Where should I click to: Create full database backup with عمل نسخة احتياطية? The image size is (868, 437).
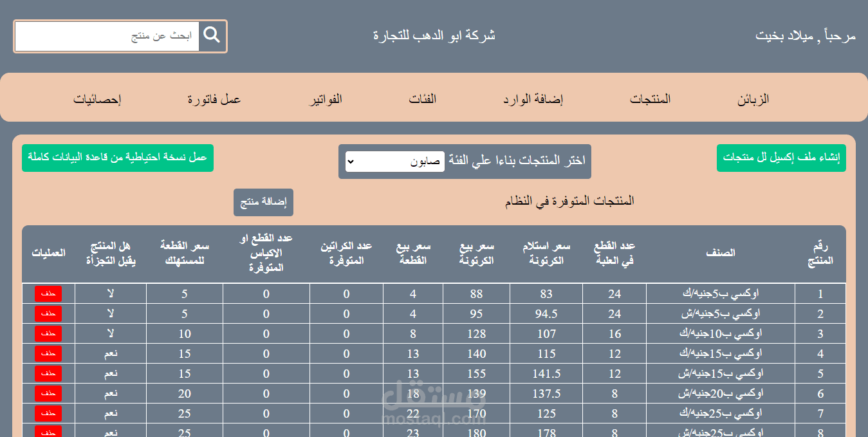[118, 157]
